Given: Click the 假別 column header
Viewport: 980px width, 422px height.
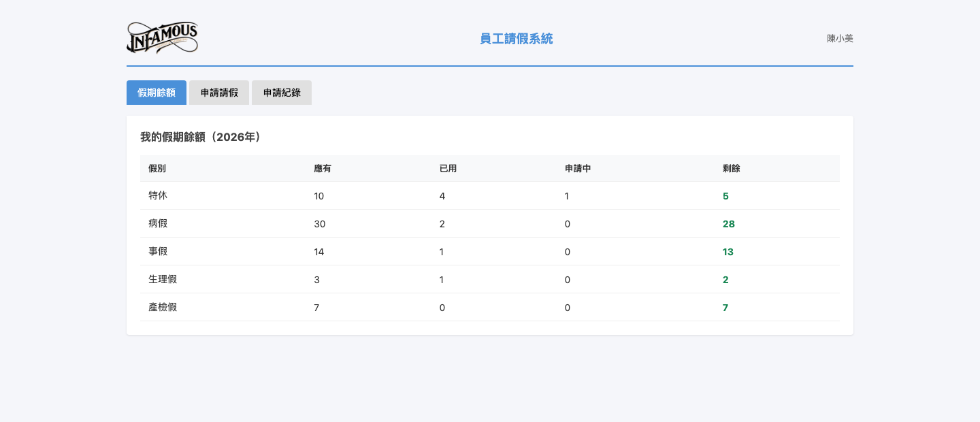Looking at the screenshot, I should [x=157, y=168].
